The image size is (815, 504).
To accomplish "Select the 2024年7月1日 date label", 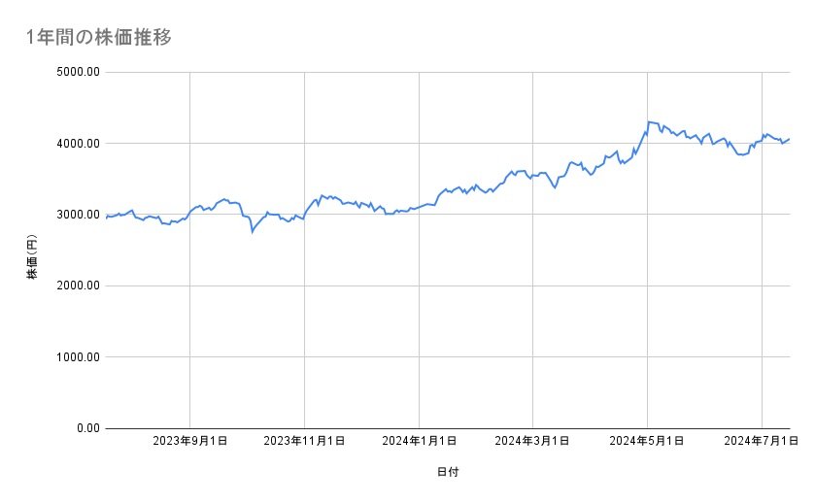I will pos(761,442).
